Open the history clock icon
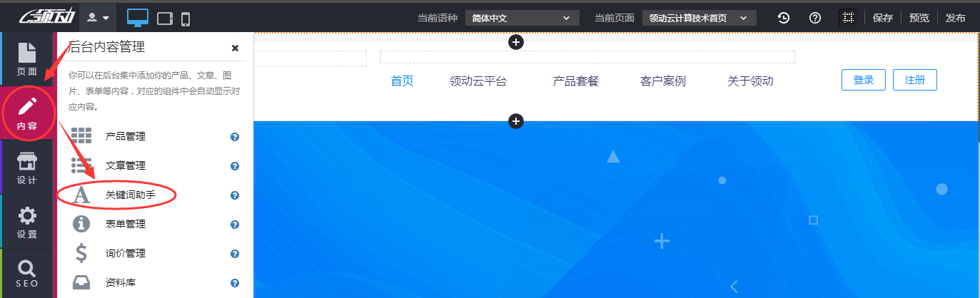 click(783, 18)
